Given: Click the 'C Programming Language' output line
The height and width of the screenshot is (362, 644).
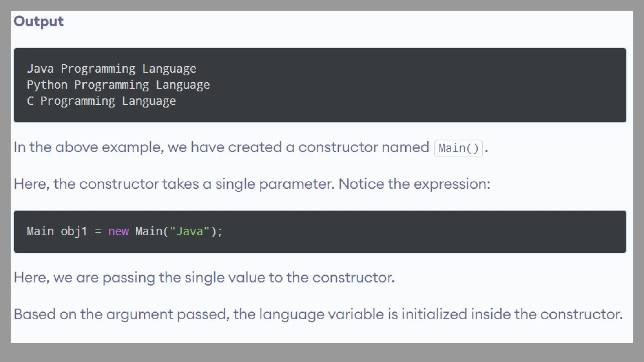Looking at the screenshot, I should 101,101.
